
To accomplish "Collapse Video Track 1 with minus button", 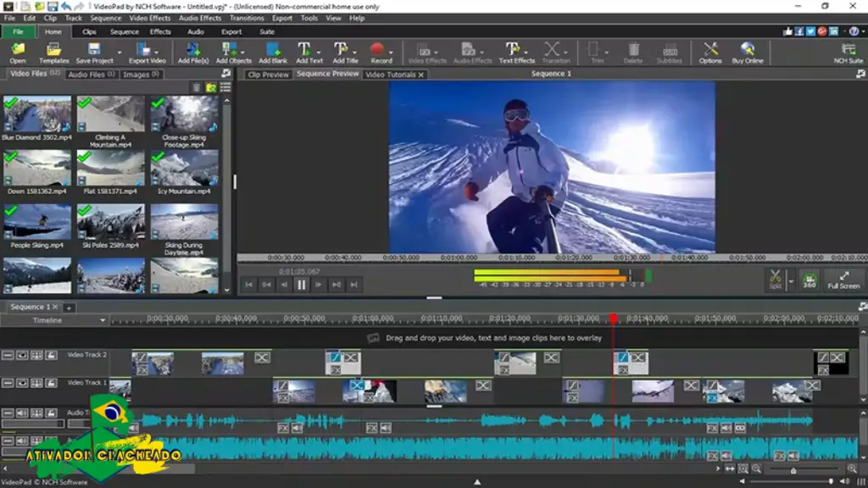I will pos(8,383).
